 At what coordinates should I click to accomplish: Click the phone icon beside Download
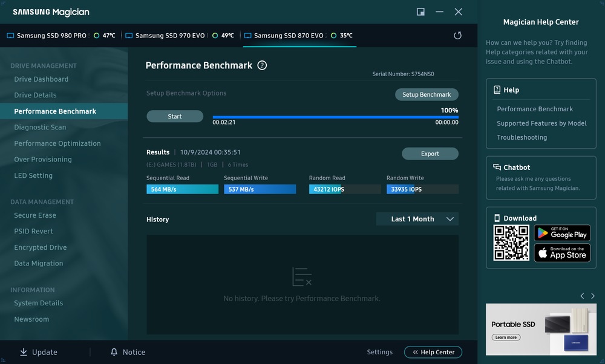click(497, 218)
